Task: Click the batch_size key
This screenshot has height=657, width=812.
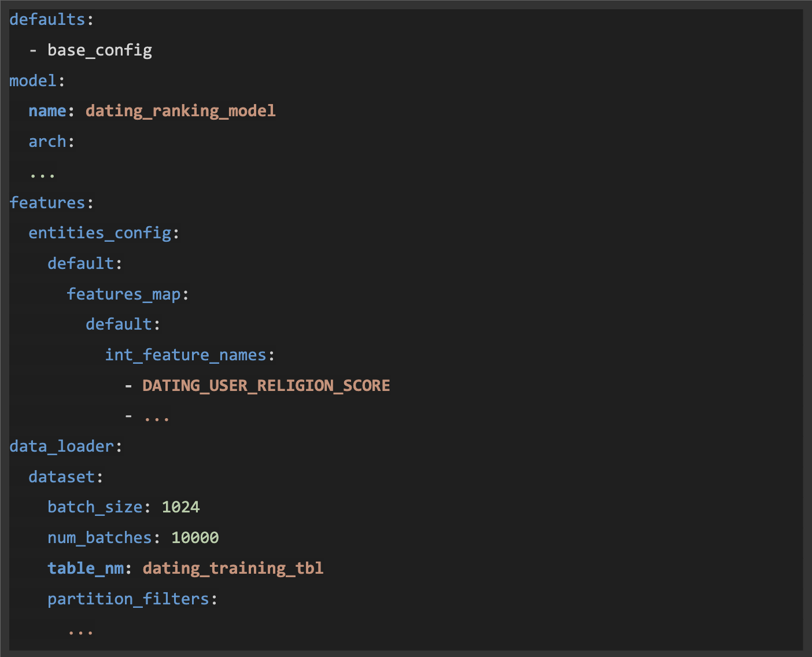Action: point(95,507)
